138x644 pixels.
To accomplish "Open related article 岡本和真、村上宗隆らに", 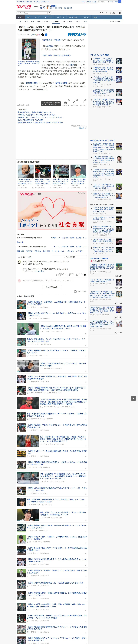I will [37, 115].
